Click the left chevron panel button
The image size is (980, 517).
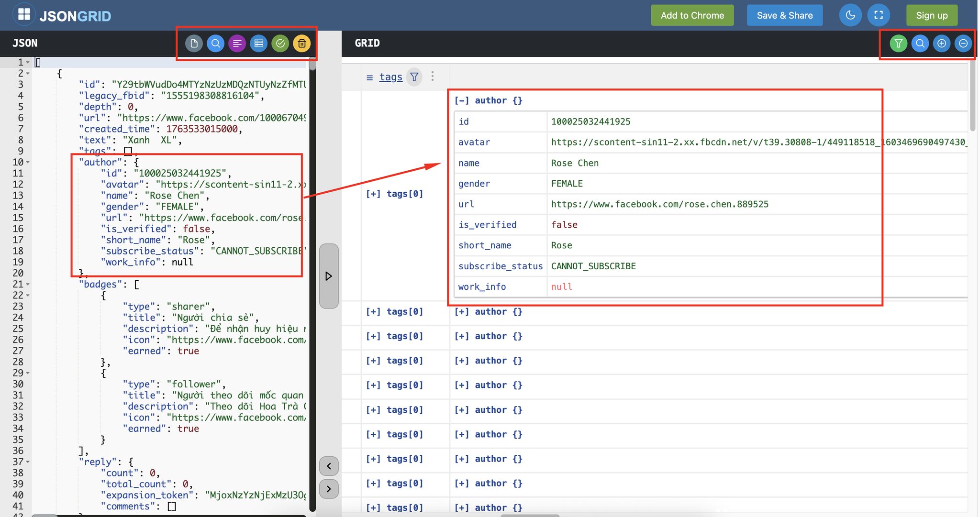click(x=329, y=466)
